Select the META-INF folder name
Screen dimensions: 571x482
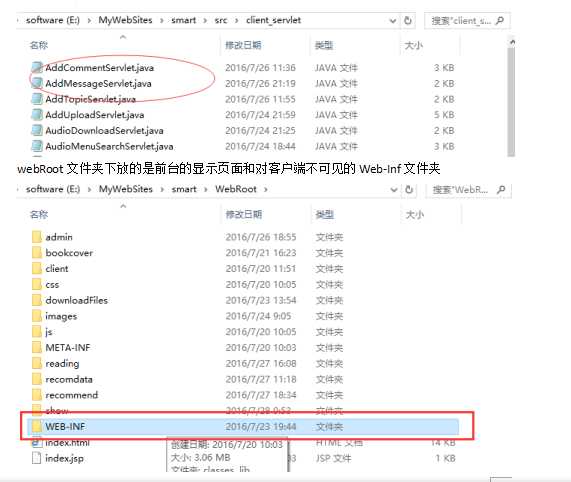68,348
